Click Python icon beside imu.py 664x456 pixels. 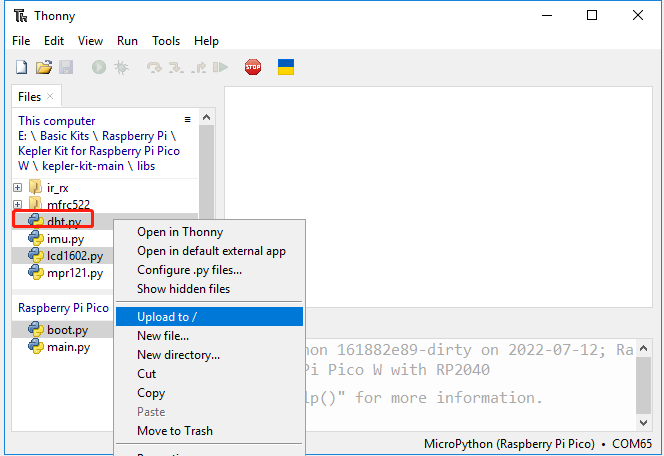tap(36, 238)
